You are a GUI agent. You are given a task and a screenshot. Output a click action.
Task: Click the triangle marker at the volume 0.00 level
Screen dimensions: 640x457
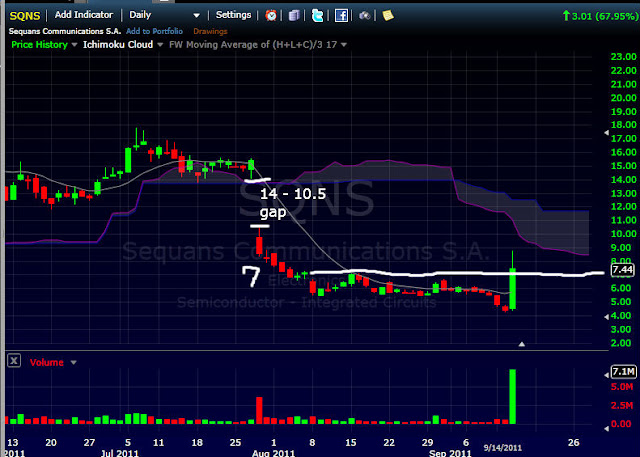607,428
